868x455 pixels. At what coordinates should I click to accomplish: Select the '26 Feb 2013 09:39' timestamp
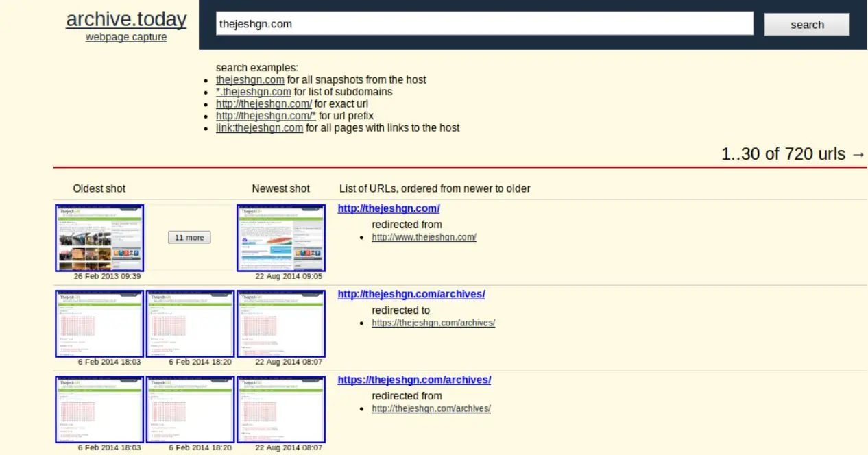(x=108, y=276)
